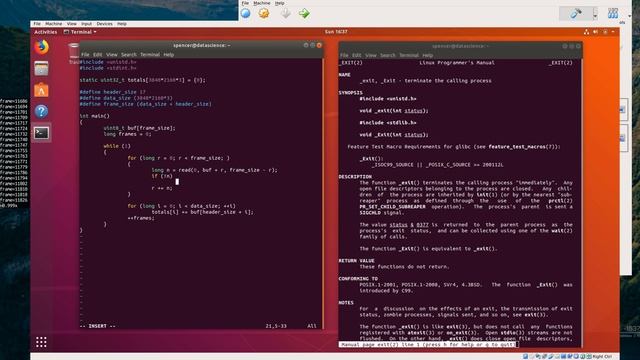Open the network indicator in the Ubuntu top bar

pos(586,32)
